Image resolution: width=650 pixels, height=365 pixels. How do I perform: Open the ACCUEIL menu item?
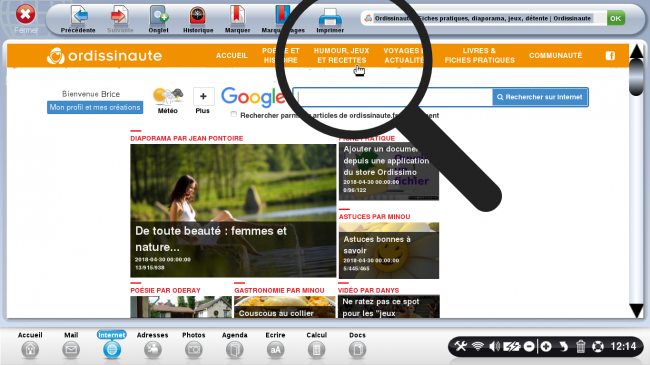[232, 56]
